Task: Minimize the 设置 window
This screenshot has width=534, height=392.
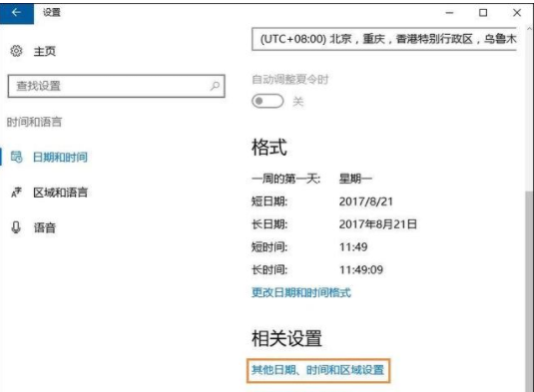Action: [449, 13]
